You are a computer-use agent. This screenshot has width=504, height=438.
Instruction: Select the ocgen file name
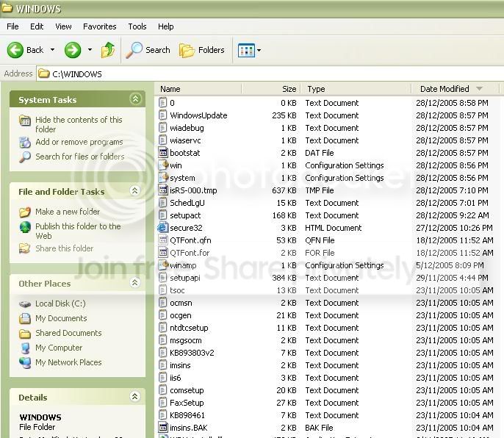[x=180, y=315]
